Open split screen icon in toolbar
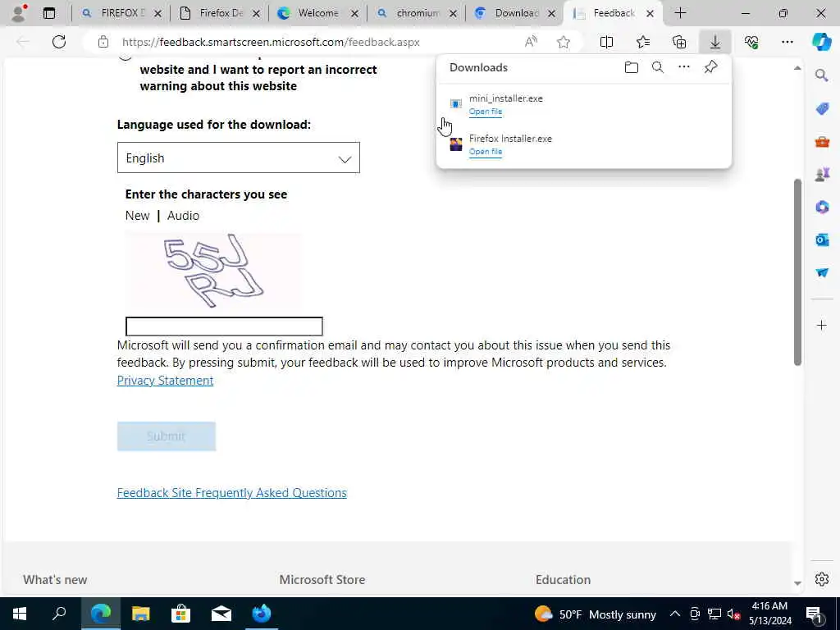 point(606,42)
